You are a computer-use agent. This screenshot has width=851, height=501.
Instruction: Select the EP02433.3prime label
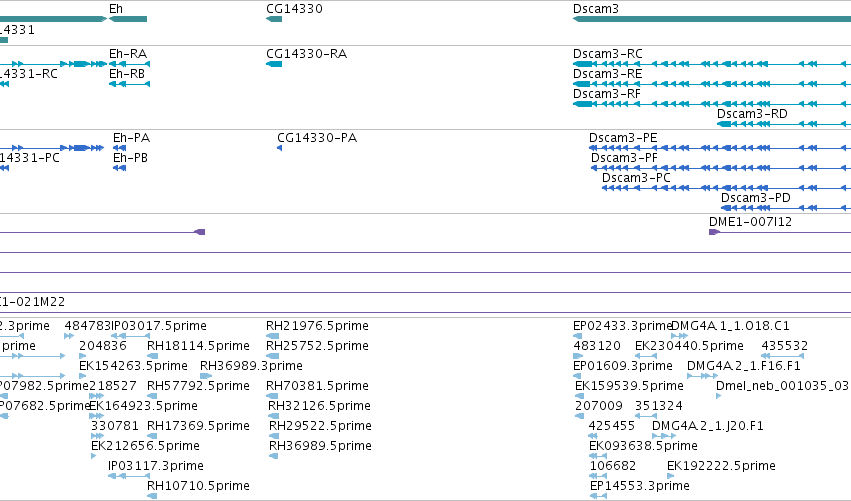(623, 326)
